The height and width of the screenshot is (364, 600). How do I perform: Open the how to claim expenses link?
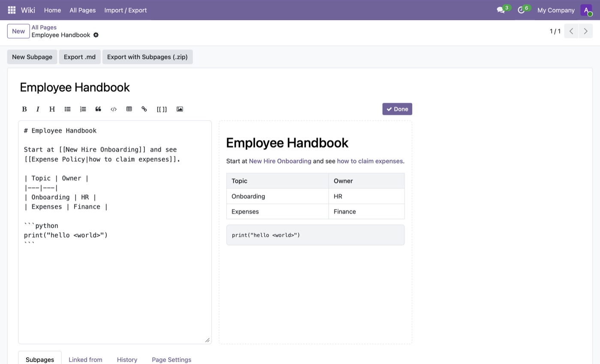pyautogui.click(x=370, y=161)
